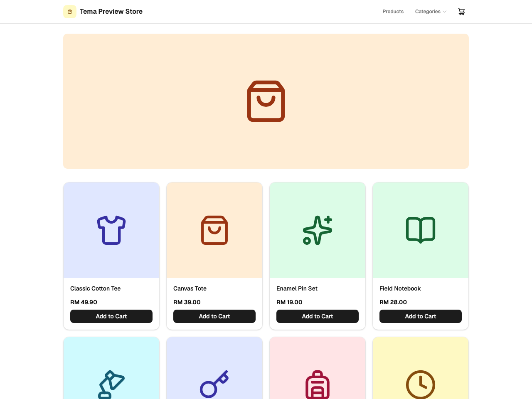Open the Field Notebook product title
532x399 pixels.
point(400,288)
